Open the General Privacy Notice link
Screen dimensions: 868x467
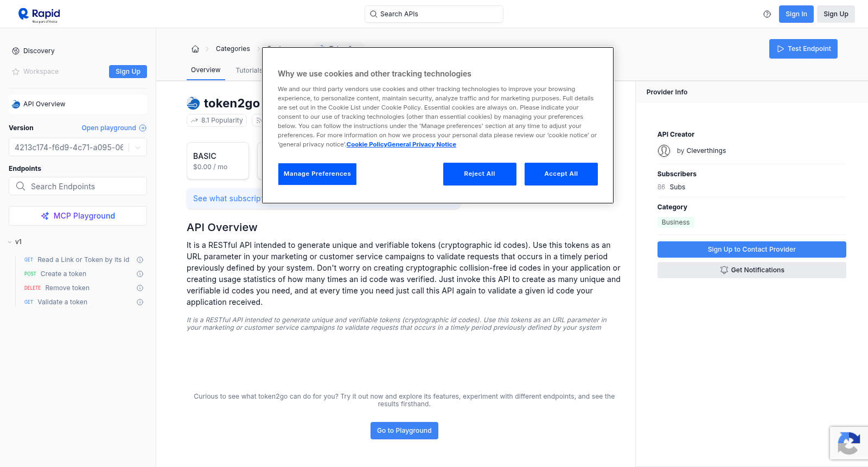422,144
